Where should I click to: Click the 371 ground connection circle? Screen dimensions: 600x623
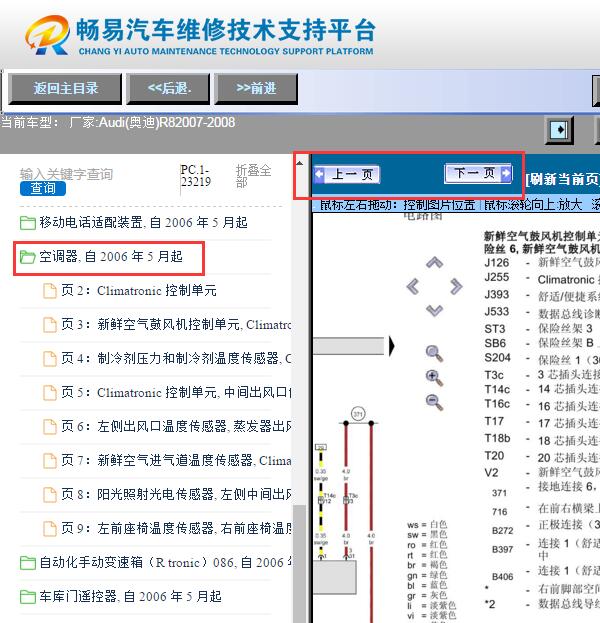coord(358,414)
